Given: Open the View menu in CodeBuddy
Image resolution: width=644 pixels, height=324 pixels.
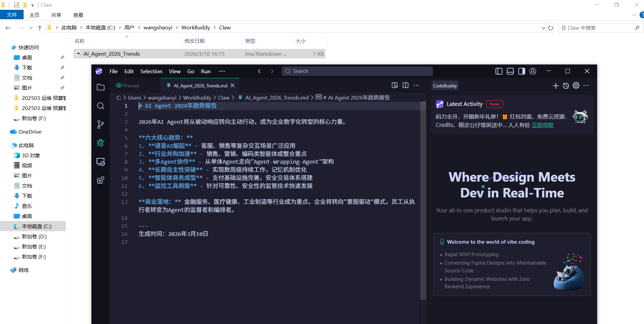Looking at the screenshot, I should pos(175,71).
